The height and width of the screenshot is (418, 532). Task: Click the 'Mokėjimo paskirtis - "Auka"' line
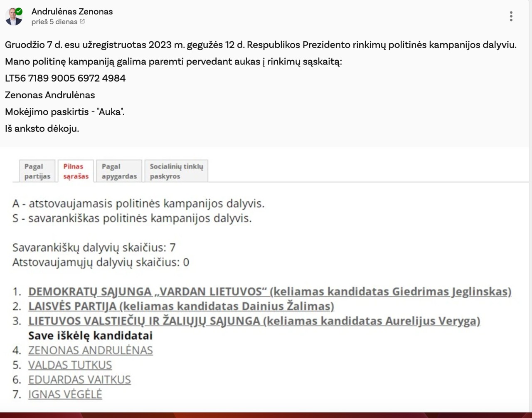click(65, 111)
